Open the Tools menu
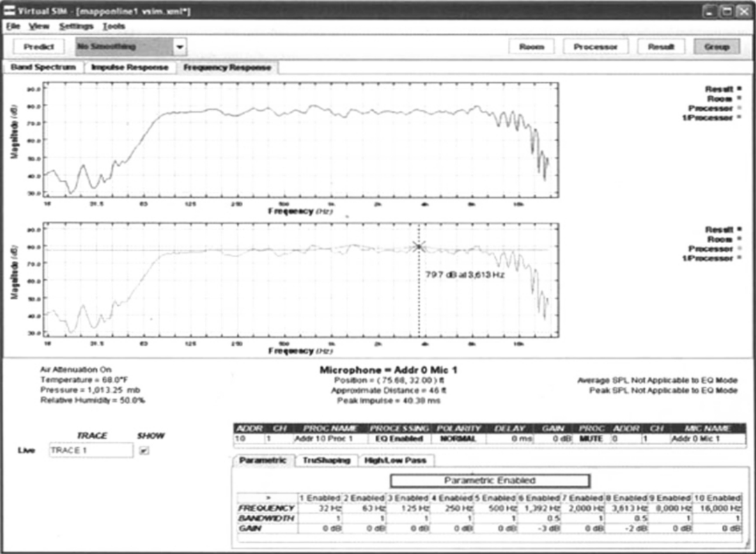Screen dimensions: 756x554 (114, 27)
